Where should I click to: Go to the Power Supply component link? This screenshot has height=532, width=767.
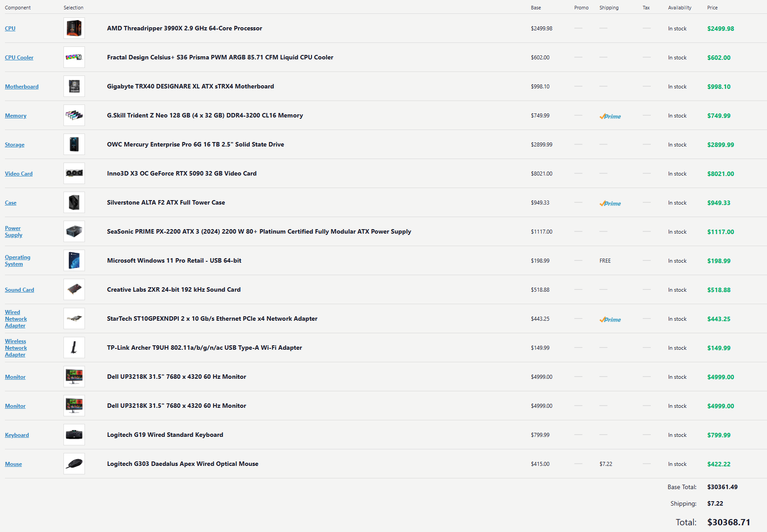[14, 231]
